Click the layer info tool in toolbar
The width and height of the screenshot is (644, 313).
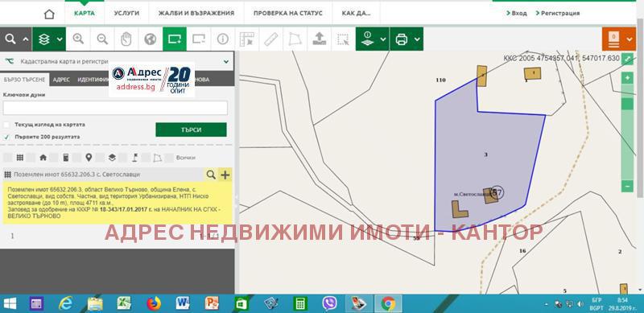[x=367, y=39]
